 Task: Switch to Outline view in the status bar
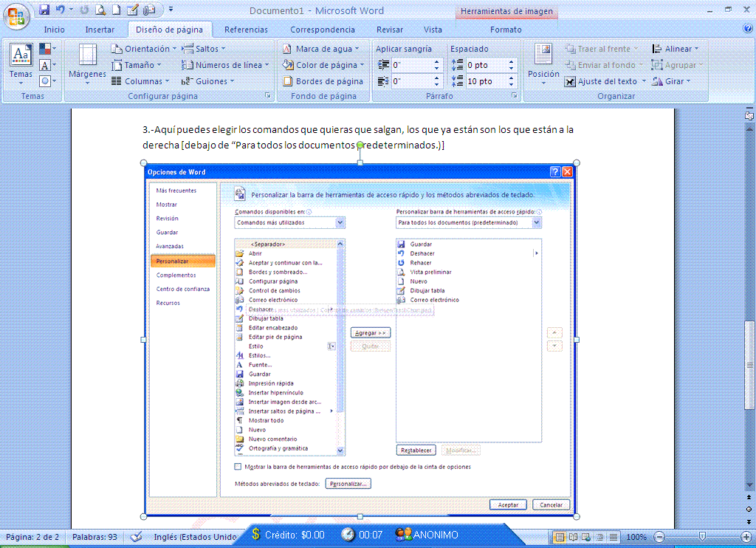[x=599, y=536]
